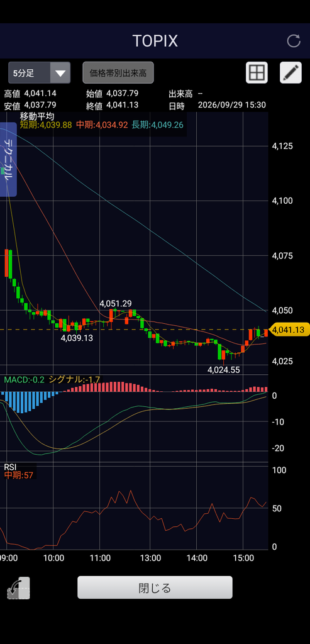The width and height of the screenshot is (310, 644).
Task: Tap the 4,100 price axis label
Action: (x=282, y=201)
